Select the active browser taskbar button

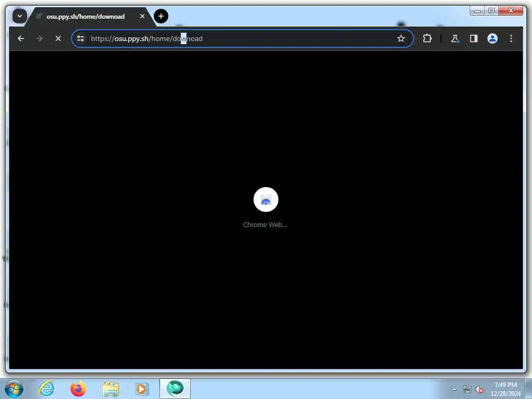click(175, 389)
